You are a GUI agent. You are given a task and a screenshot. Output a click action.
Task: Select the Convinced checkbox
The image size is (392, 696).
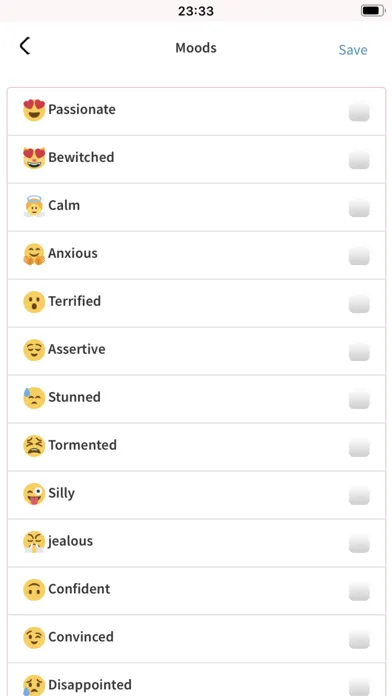click(x=359, y=639)
